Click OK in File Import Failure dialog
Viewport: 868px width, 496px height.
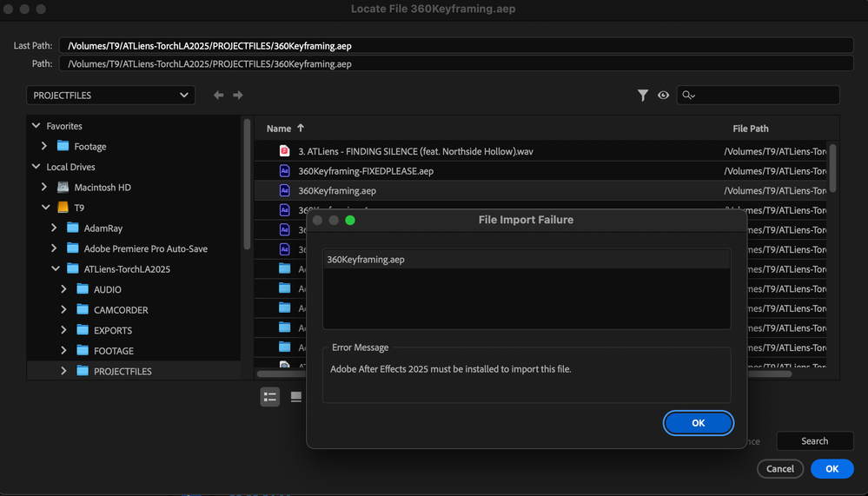coord(698,423)
